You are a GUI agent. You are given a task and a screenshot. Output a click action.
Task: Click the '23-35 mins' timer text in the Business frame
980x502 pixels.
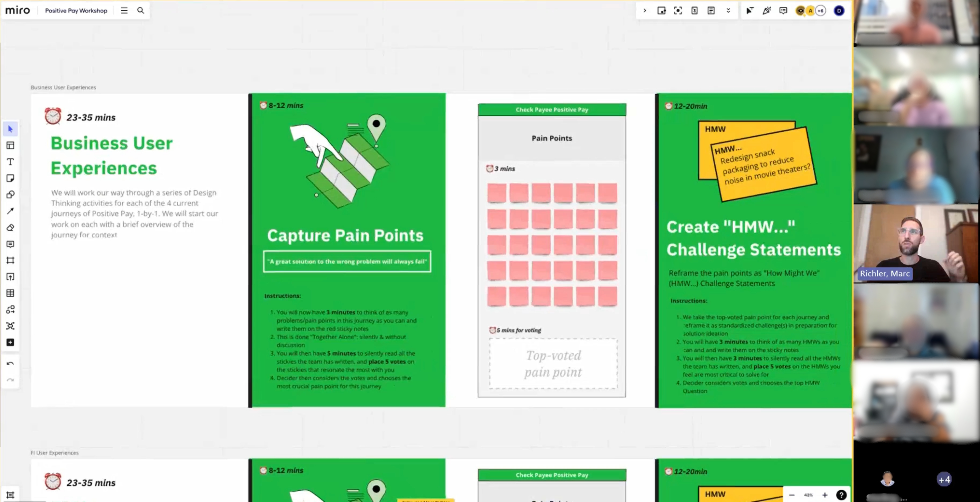pos(91,117)
